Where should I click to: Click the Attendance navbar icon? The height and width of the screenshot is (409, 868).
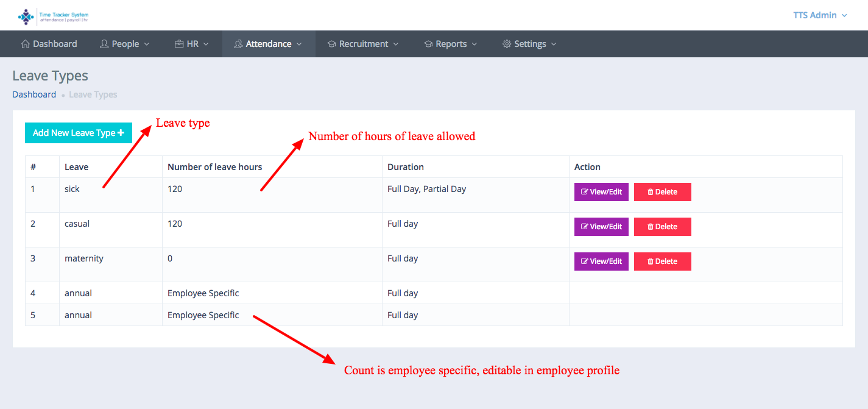238,44
